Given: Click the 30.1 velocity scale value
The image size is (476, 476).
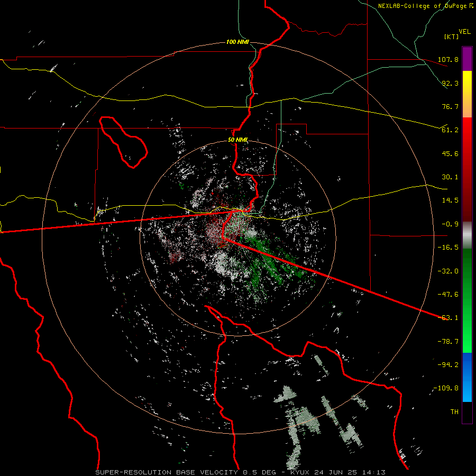Looking at the screenshot, I should tap(450, 177).
